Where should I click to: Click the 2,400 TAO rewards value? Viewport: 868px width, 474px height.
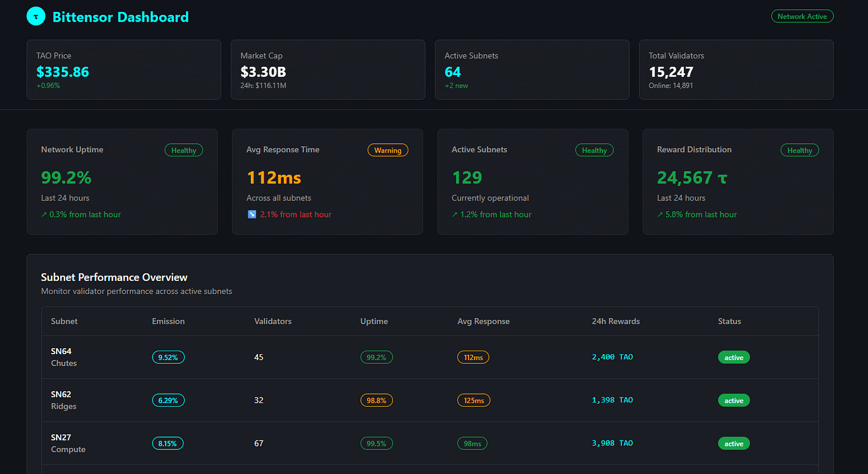pyautogui.click(x=613, y=357)
